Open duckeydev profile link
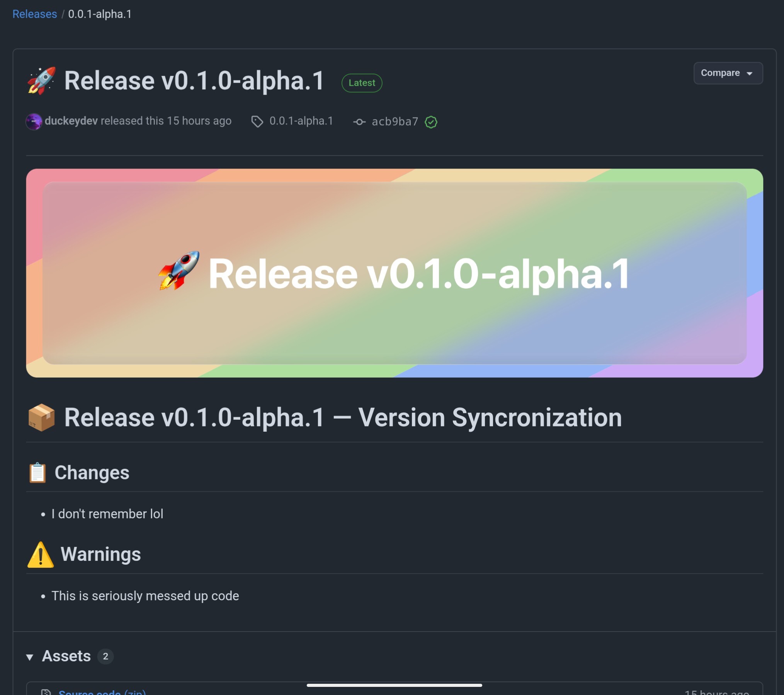The height and width of the screenshot is (695, 784). pyautogui.click(x=71, y=121)
